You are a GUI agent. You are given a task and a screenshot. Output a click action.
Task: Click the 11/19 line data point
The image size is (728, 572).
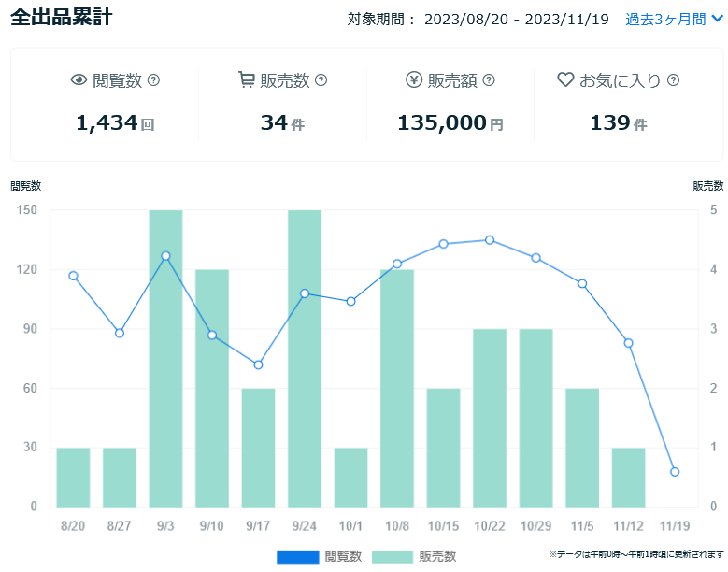675,472
